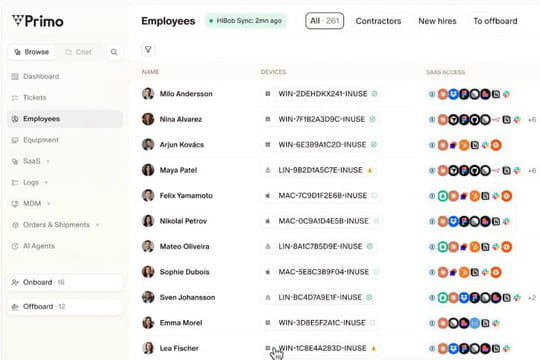This screenshot has width=540, height=360.
Task: Open the Offboard button
Action: pyautogui.click(x=65, y=307)
